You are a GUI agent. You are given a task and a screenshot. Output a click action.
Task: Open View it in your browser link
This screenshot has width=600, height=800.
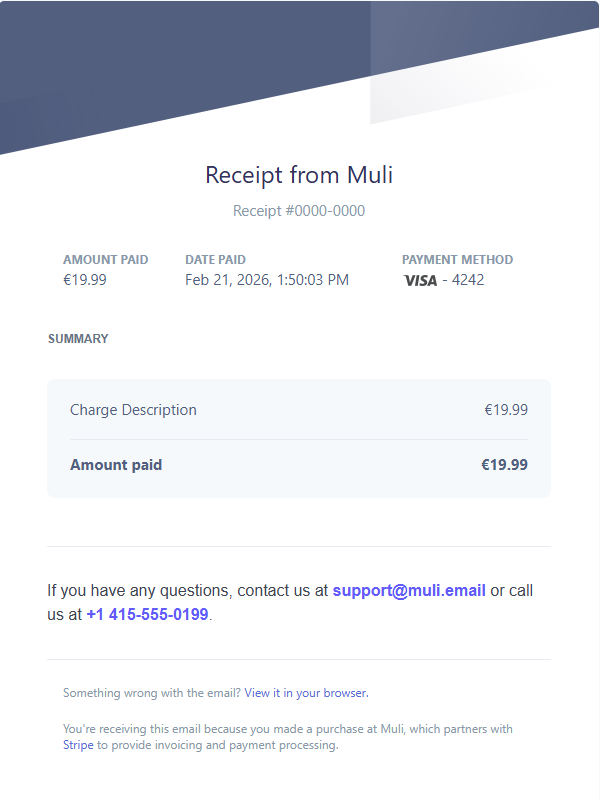click(305, 692)
